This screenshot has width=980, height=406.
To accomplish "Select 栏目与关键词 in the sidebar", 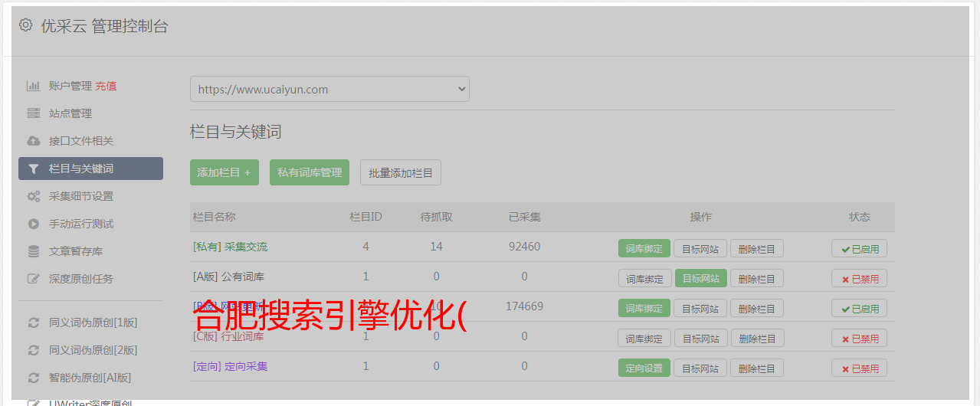I will 90,169.
